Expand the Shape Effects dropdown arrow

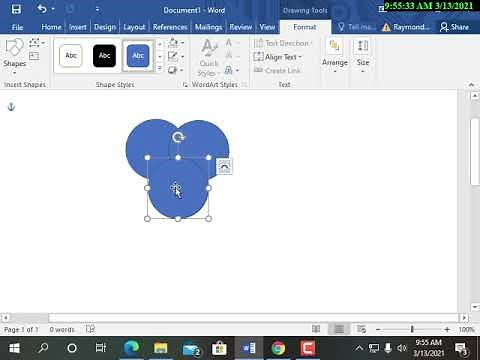tap(182, 70)
